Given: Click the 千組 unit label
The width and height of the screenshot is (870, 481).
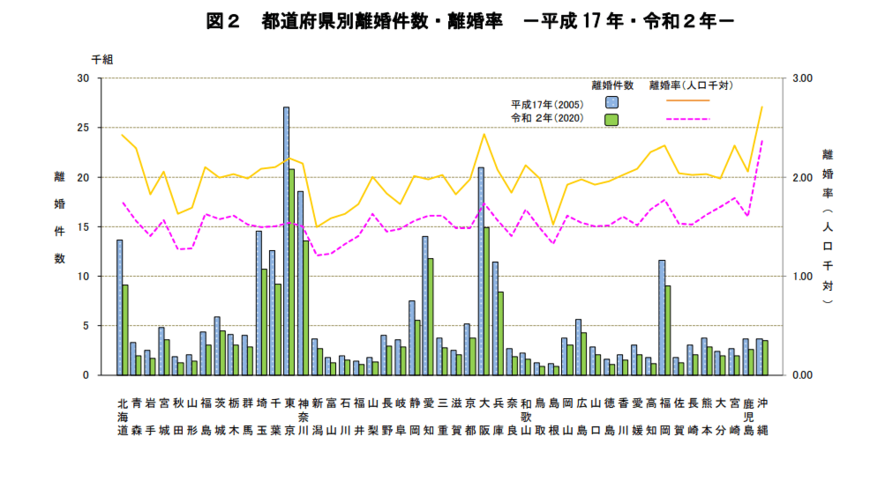Looking at the screenshot, I should click(103, 60).
